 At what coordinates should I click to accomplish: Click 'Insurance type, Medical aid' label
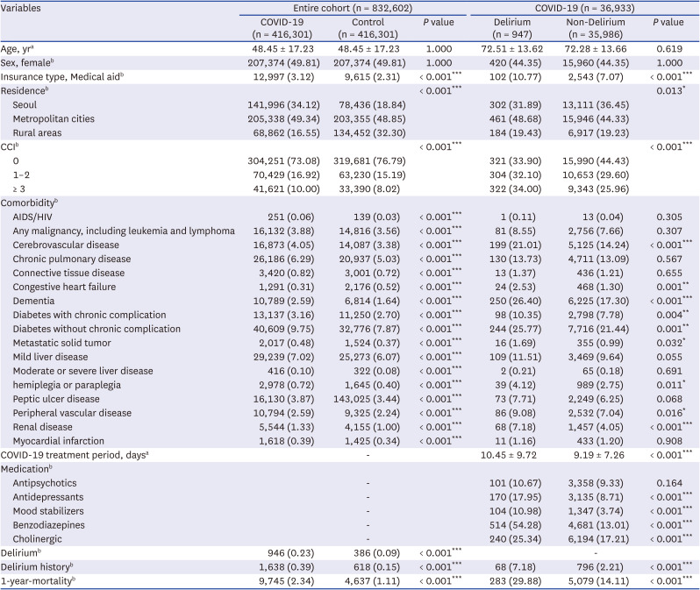62,77
